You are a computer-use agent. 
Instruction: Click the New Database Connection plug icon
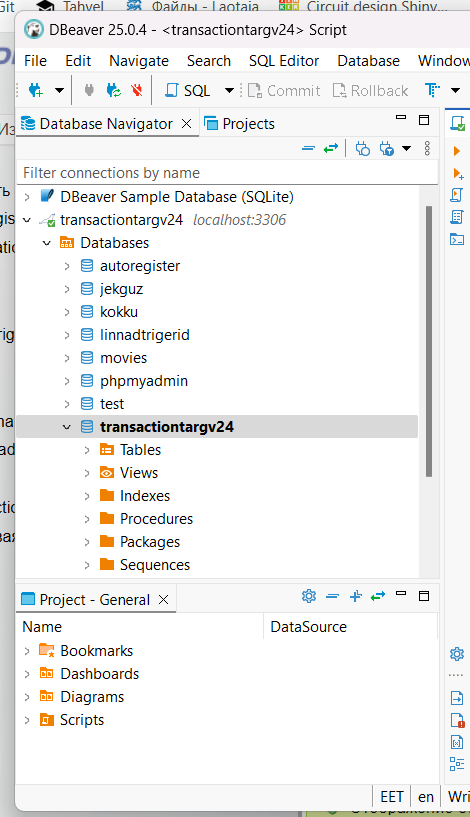coord(35,91)
